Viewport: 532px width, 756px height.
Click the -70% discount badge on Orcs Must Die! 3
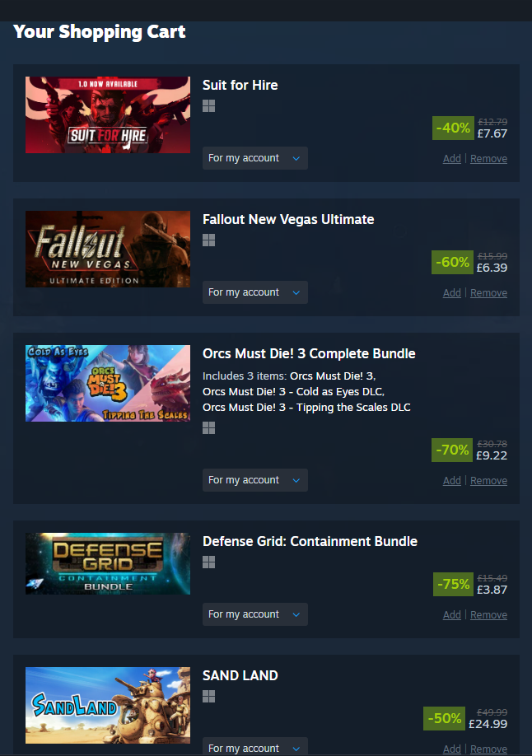pos(452,450)
